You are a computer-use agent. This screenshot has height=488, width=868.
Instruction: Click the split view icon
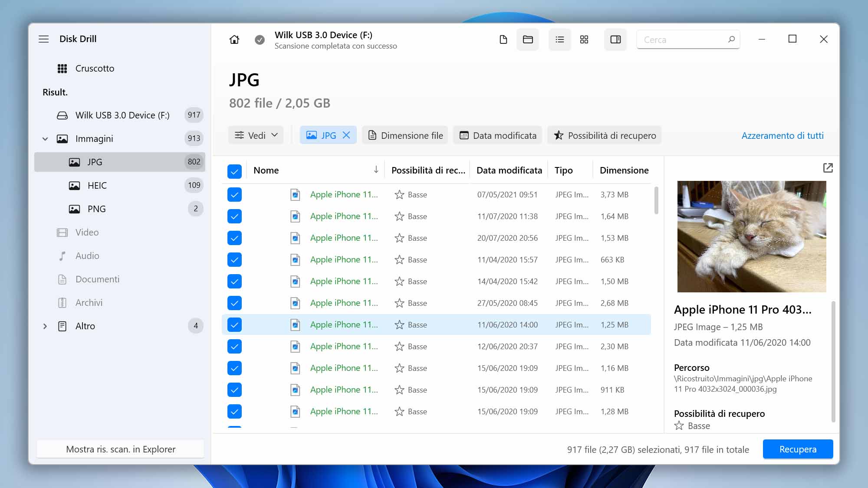pyautogui.click(x=615, y=39)
